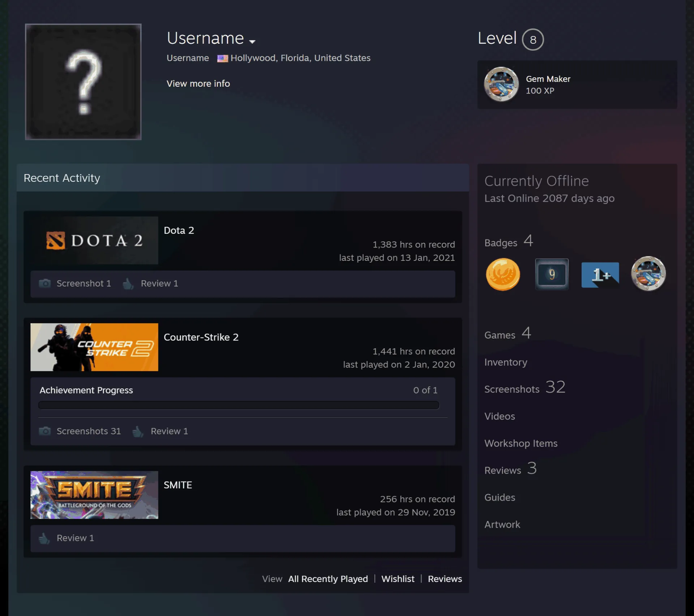Click the US flag icon near Hollywood, Florida
Viewport: 694px width, 616px height.
(x=222, y=58)
